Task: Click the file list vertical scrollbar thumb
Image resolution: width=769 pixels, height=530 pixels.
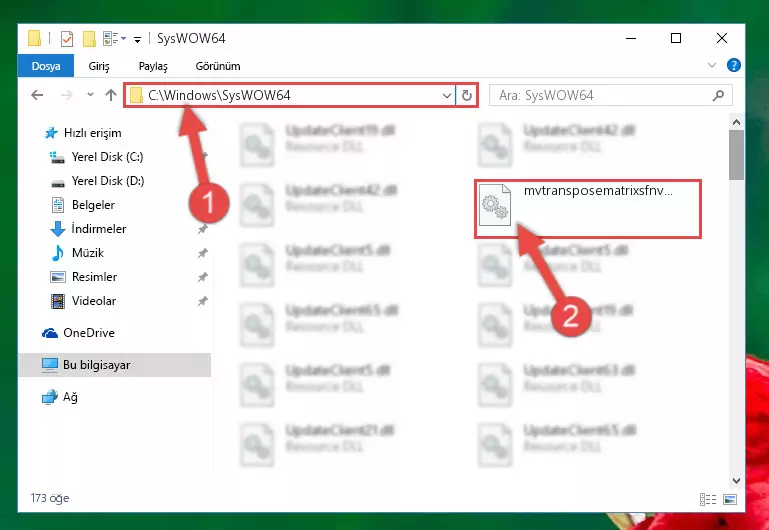Action: (736, 155)
